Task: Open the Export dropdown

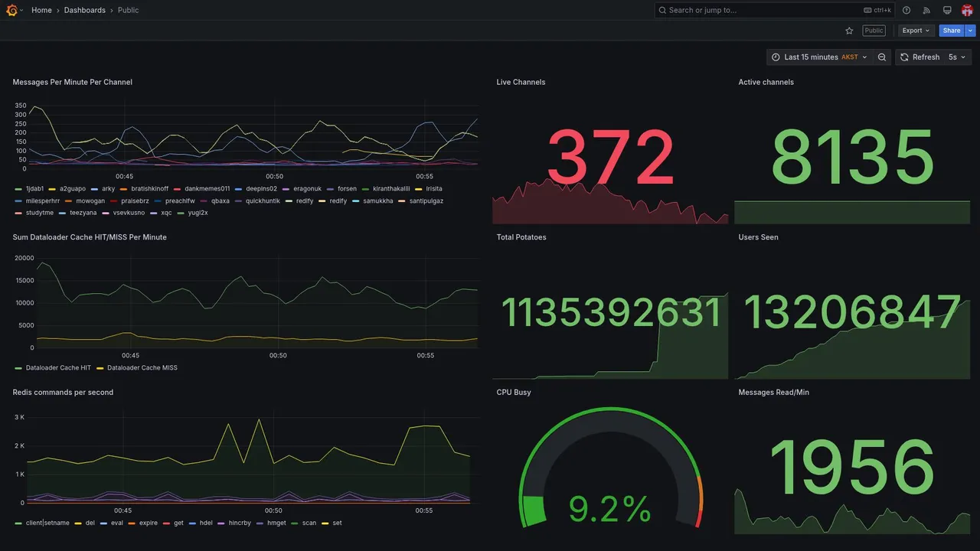Action: pos(916,31)
